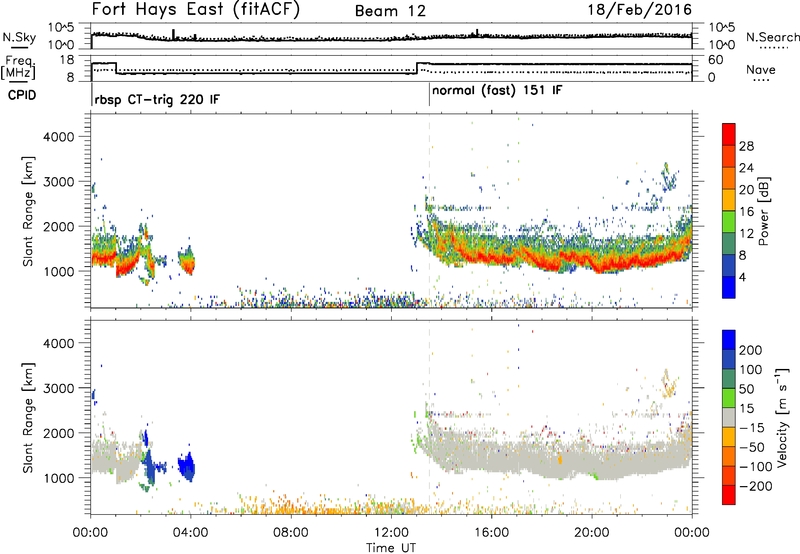This screenshot has height=554, width=800.
Task: Click the Power [dB] colorbar label
Action: [763, 211]
